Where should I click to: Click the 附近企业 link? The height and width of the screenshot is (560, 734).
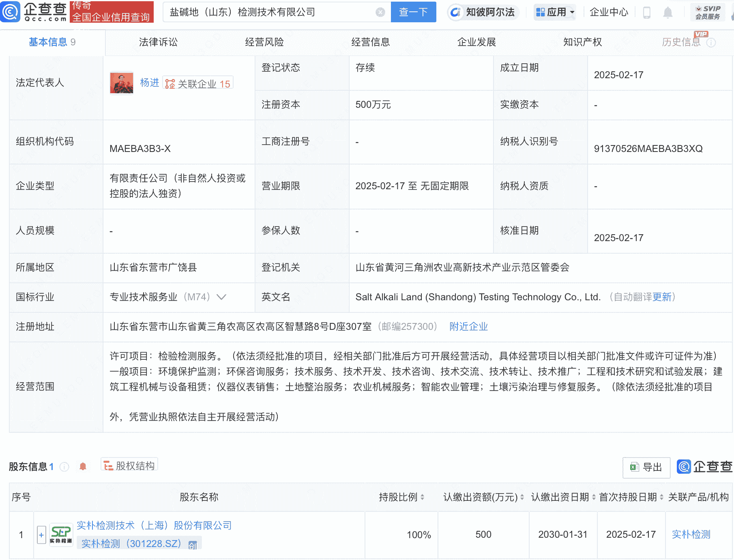pos(468,327)
